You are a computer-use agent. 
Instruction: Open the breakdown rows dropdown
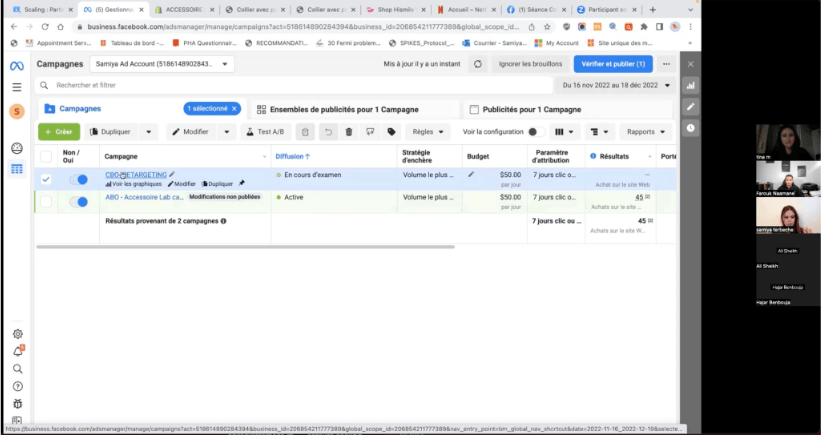point(599,132)
